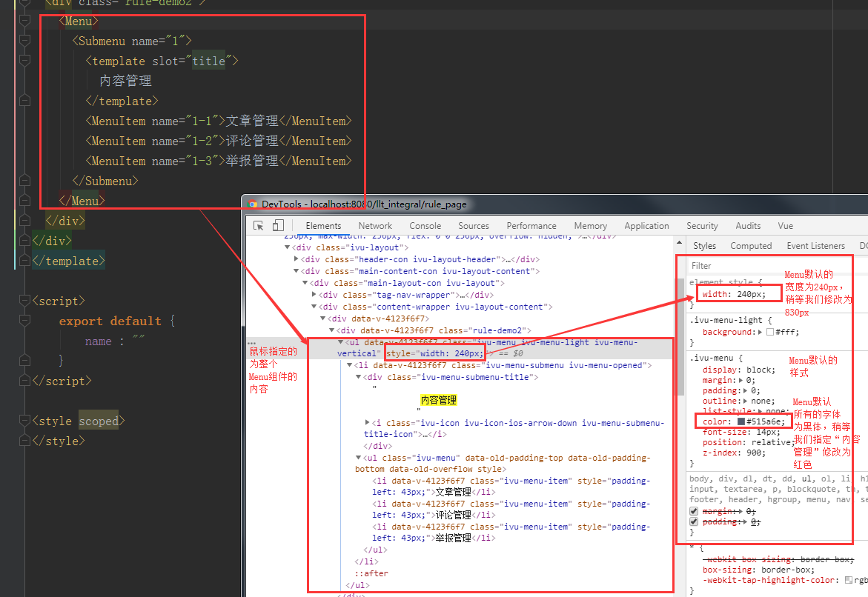The width and height of the screenshot is (868, 597).
Task: Open the Console tab
Action: coord(425,226)
